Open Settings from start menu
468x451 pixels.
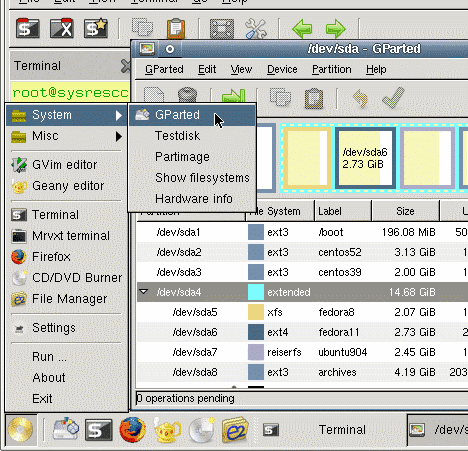coord(67,328)
